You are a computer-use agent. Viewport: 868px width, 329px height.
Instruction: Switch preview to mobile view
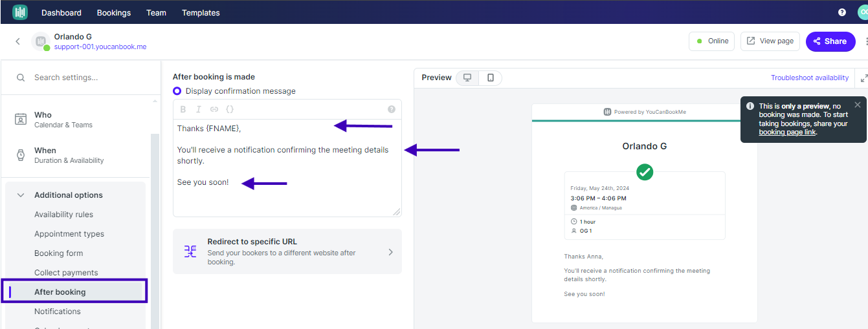(x=491, y=78)
